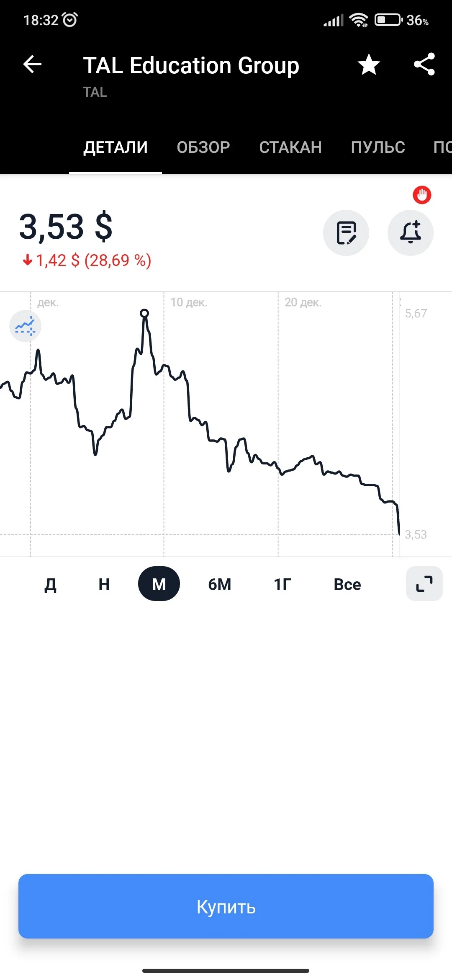Add price alert with bell icon

[411, 233]
